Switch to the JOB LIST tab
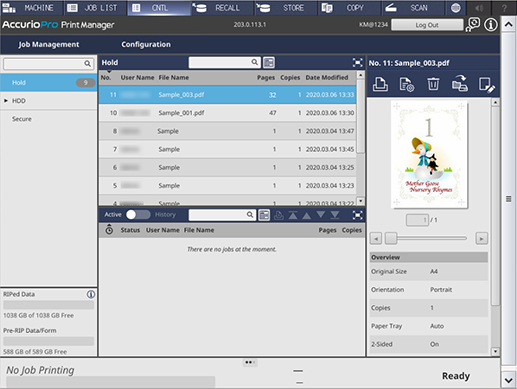The image size is (517, 389). [x=95, y=8]
